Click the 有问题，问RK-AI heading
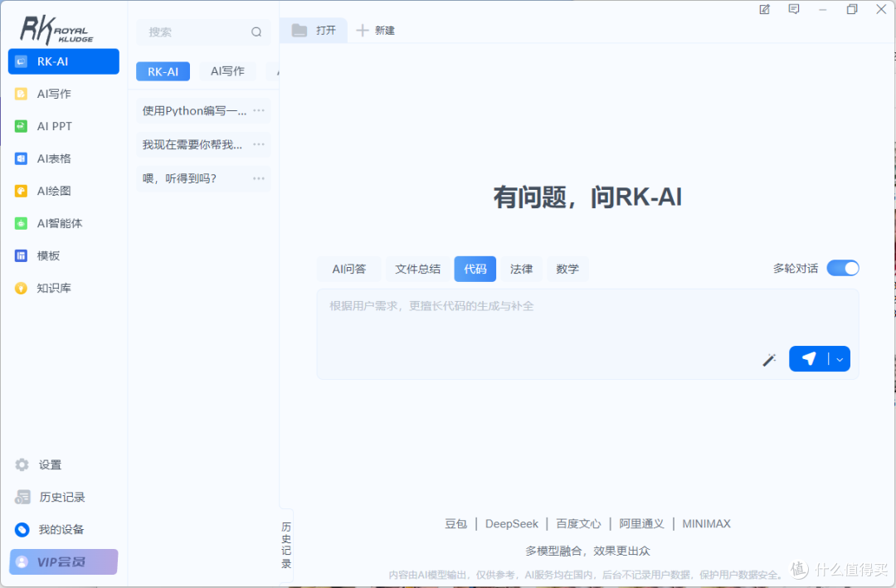 pos(587,197)
